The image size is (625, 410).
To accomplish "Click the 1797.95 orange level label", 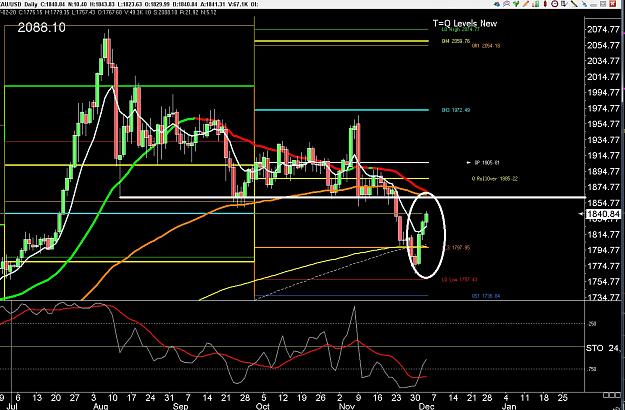I will click(x=458, y=248).
